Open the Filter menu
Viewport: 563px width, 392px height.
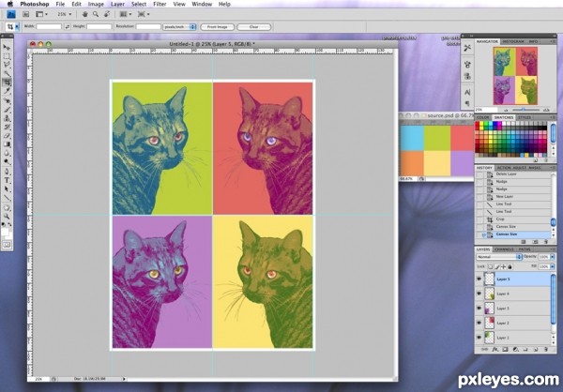point(160,4)
